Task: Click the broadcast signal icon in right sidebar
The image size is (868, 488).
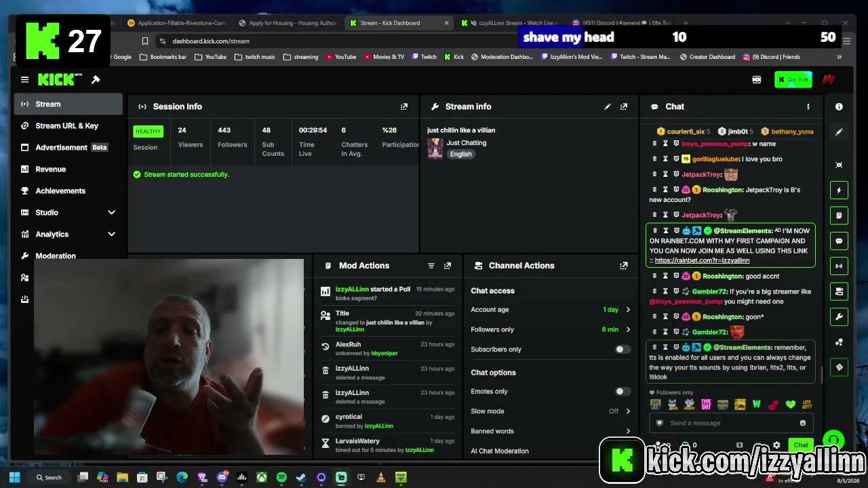Action: [839, 266]
